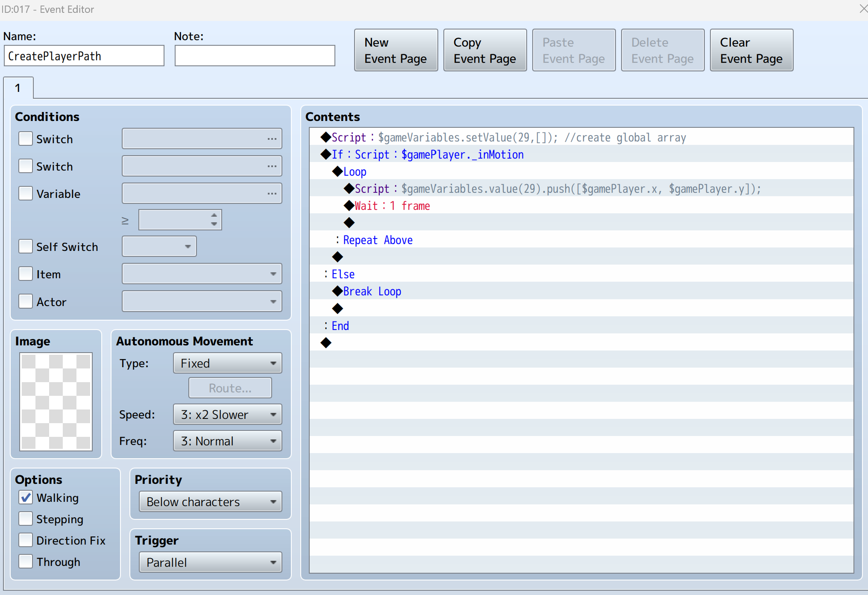
Task: Enable Item condition checkbox
Action: coord(26,274)
